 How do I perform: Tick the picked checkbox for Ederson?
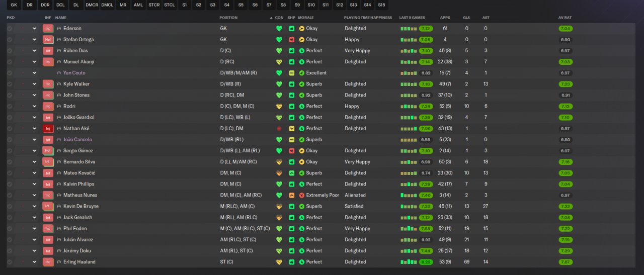coord(10,29)
